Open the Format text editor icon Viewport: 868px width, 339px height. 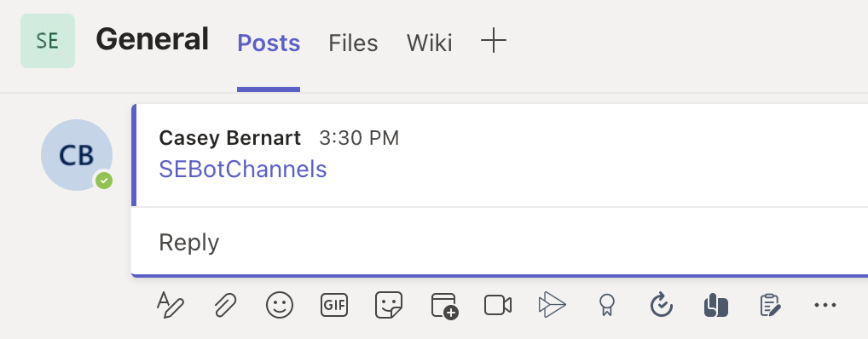[x=170, y=305]
